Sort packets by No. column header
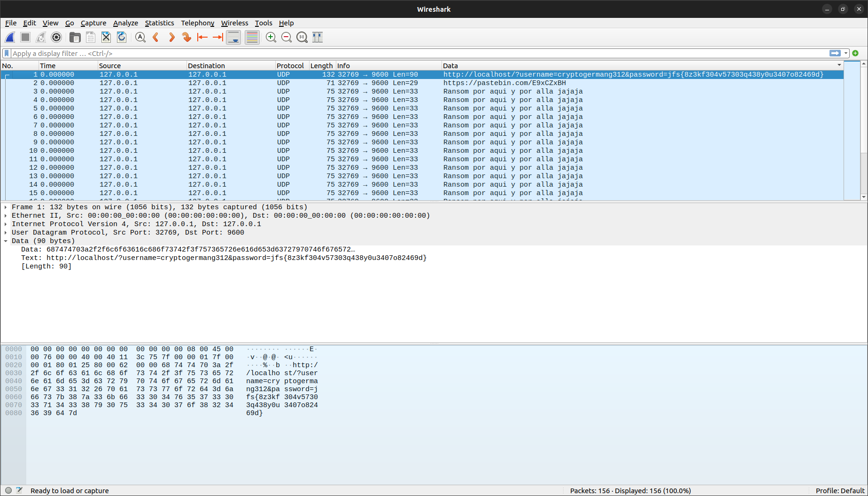The height and width of the screenshot is (496, 868). click(19, 66)
